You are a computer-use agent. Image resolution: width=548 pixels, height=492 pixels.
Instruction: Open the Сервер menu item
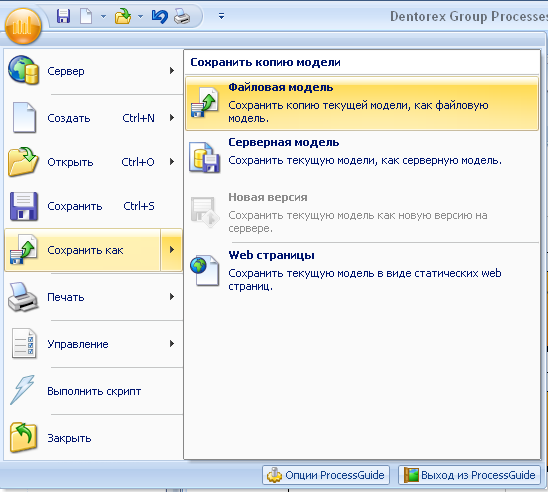[93, 71]
